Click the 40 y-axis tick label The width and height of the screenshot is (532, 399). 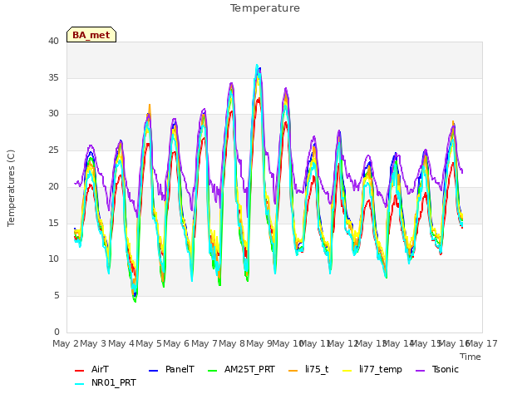pos(53,42)
